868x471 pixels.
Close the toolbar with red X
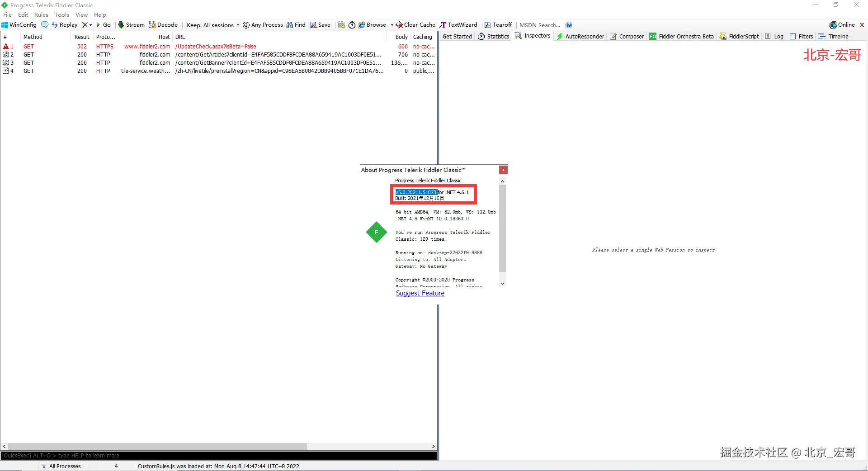[862, 25]
